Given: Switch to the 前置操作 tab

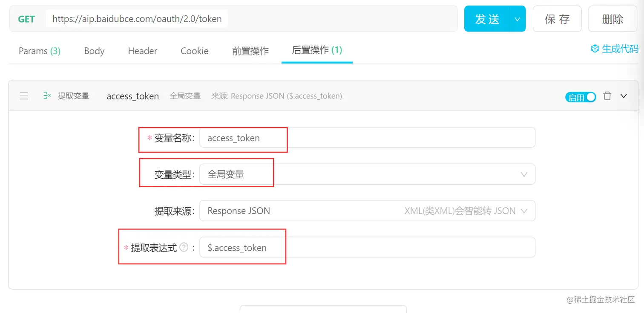Looking at the screenshot, I should point(250,51).
